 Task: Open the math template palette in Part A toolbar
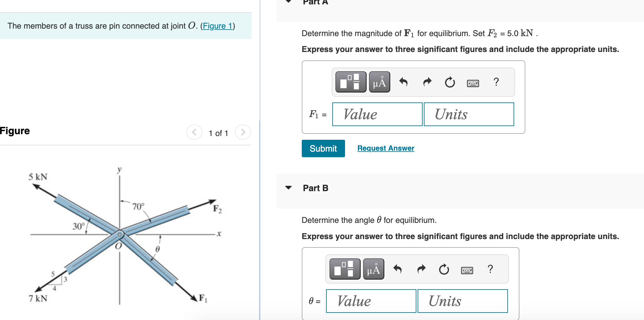350,82
